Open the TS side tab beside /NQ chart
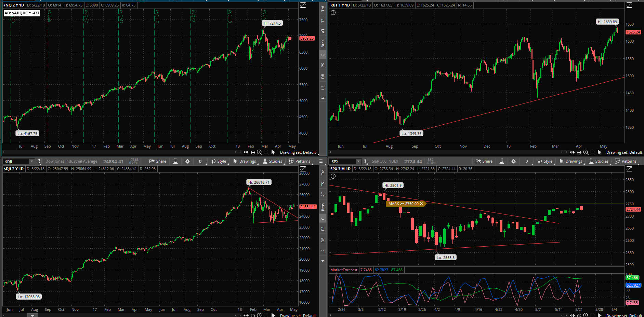 point(323,20)
